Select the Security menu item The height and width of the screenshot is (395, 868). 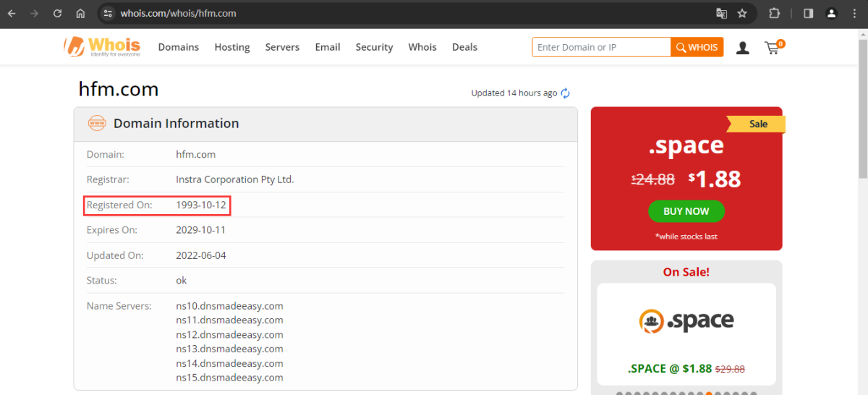pos(374,47)
